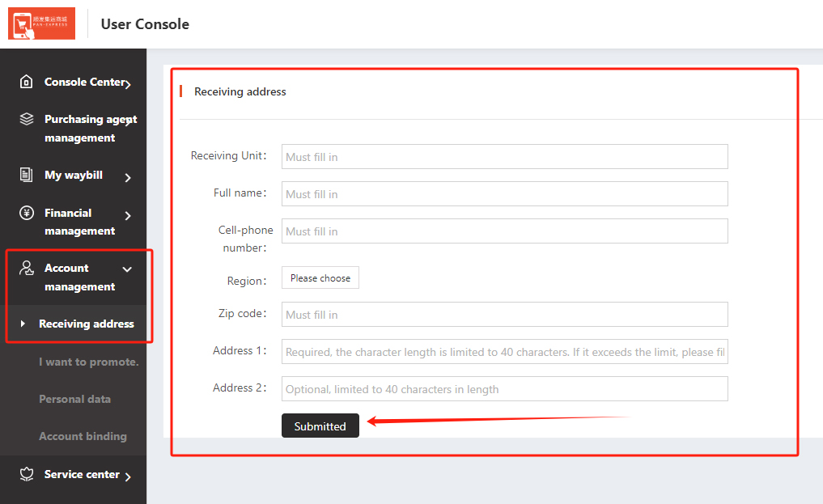Screen dimensions: 823x504
Task: Click the User Console title
Action: point(145,24)
